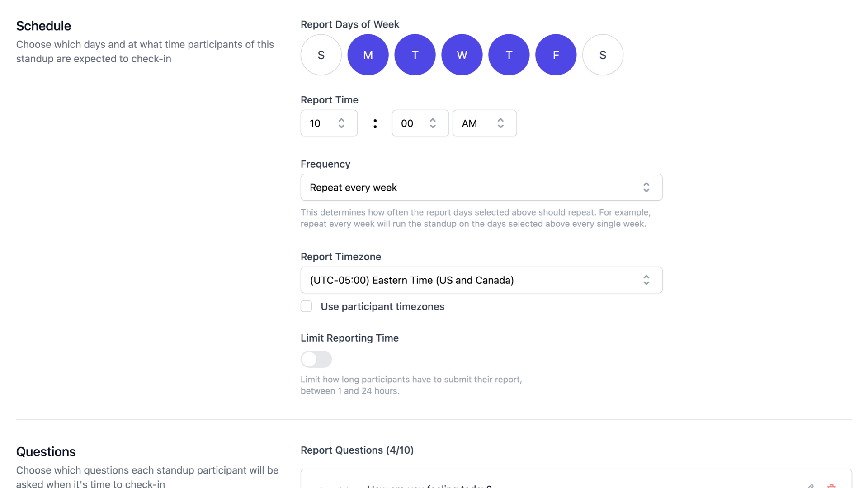Screen dimensions: 868x488
Task: Click AM field stepper arrows
Action: tap(500, 123)
